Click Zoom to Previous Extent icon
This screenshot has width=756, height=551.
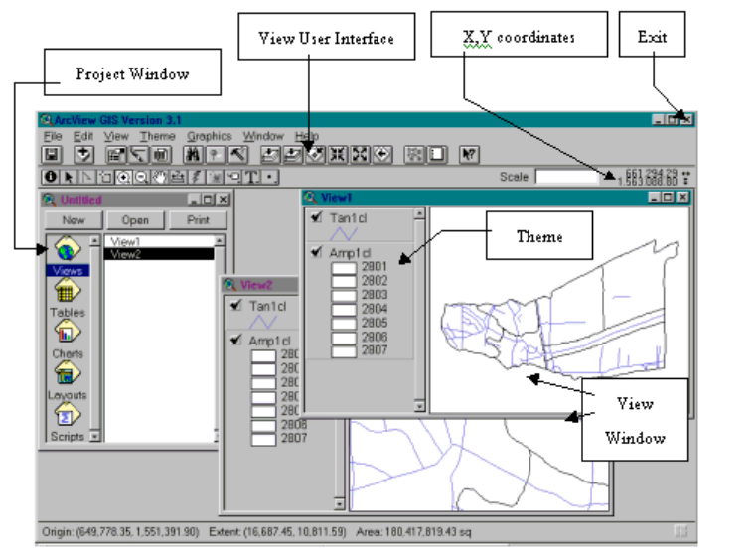[382, 155]
